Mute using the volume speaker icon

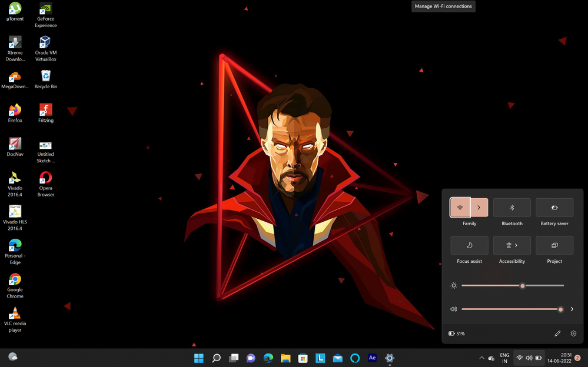[x=454, y=309]
